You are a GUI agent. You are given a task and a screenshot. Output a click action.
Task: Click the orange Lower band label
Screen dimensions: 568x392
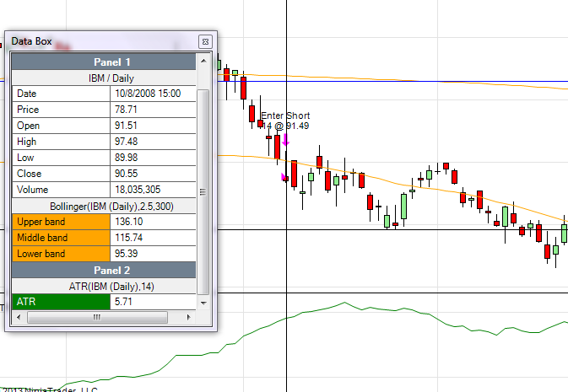[x=61, y=254]
